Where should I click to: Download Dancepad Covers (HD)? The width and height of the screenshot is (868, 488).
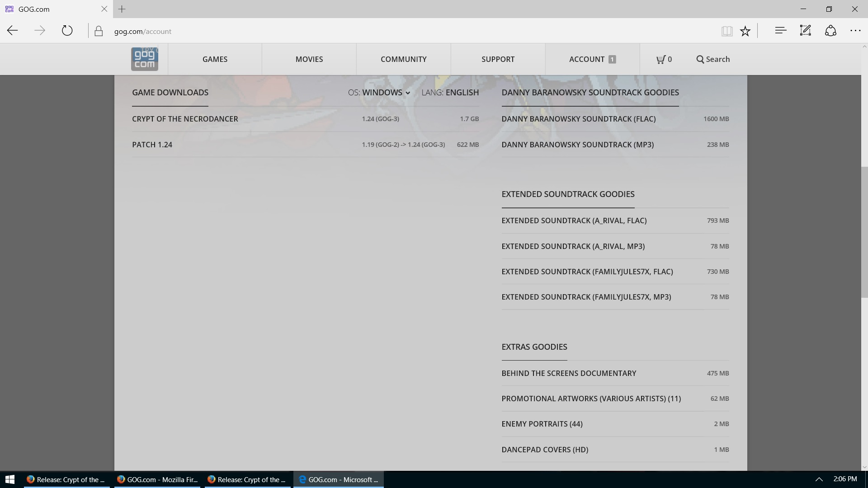pyautogui.click(x=615, y=450)
